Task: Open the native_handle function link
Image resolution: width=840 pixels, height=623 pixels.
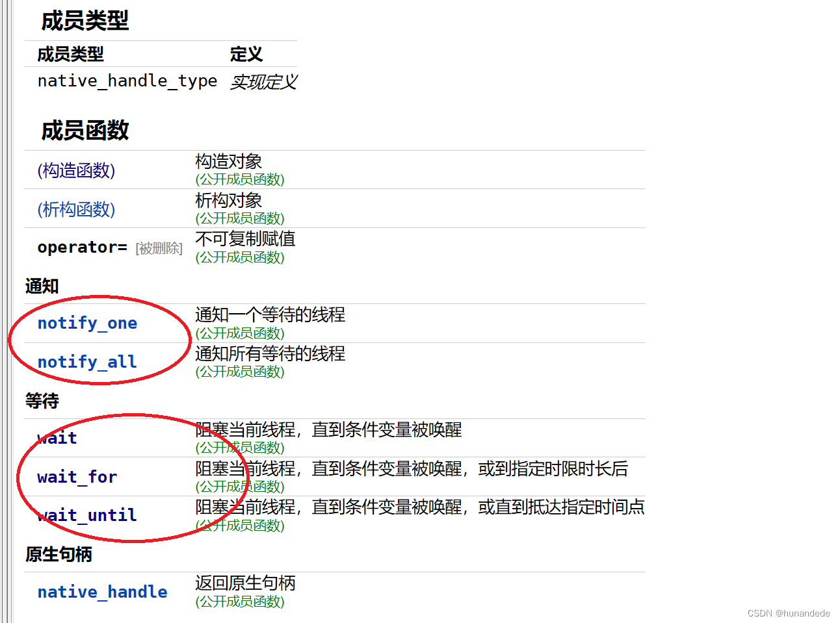Action: click(102, 592)
